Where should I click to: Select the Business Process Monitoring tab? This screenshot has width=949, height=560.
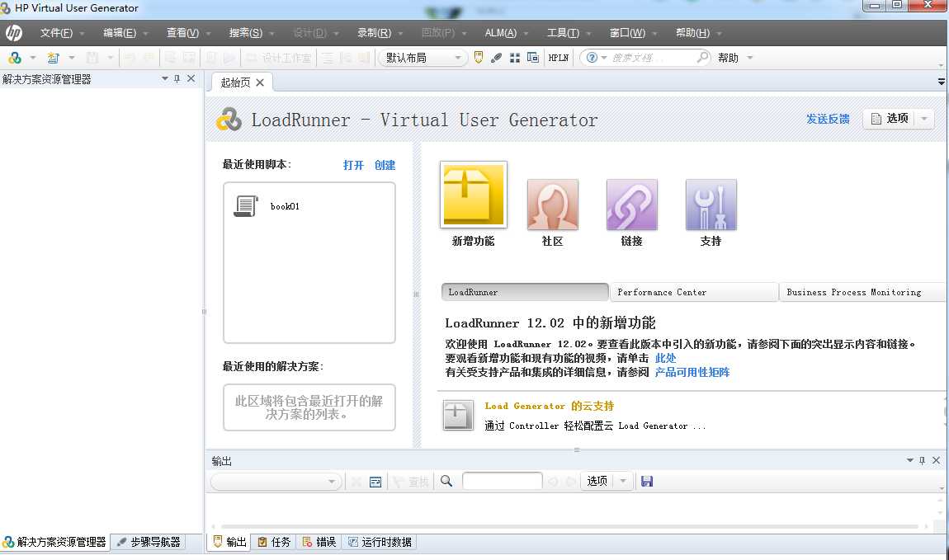click(863, 292)
